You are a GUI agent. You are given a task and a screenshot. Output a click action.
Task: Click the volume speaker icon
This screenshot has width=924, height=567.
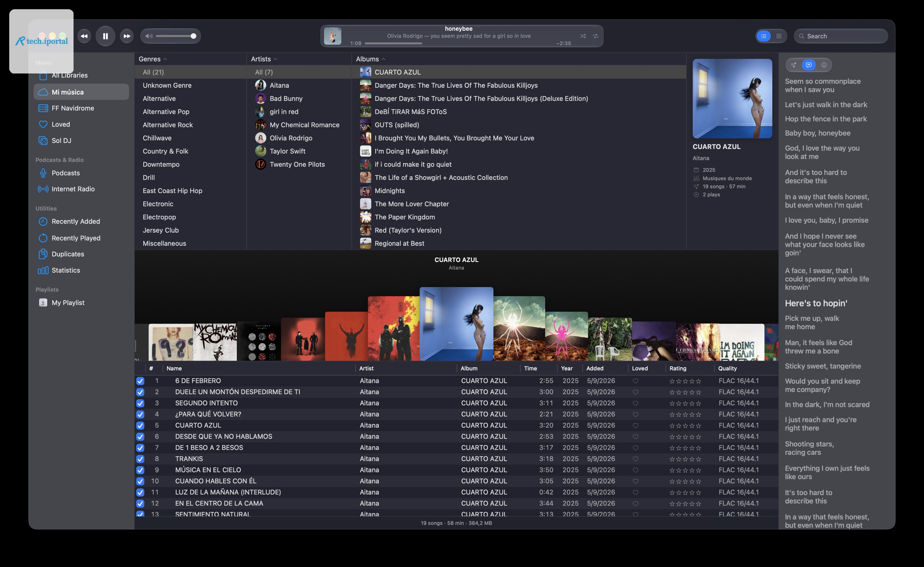click(149, 36)
